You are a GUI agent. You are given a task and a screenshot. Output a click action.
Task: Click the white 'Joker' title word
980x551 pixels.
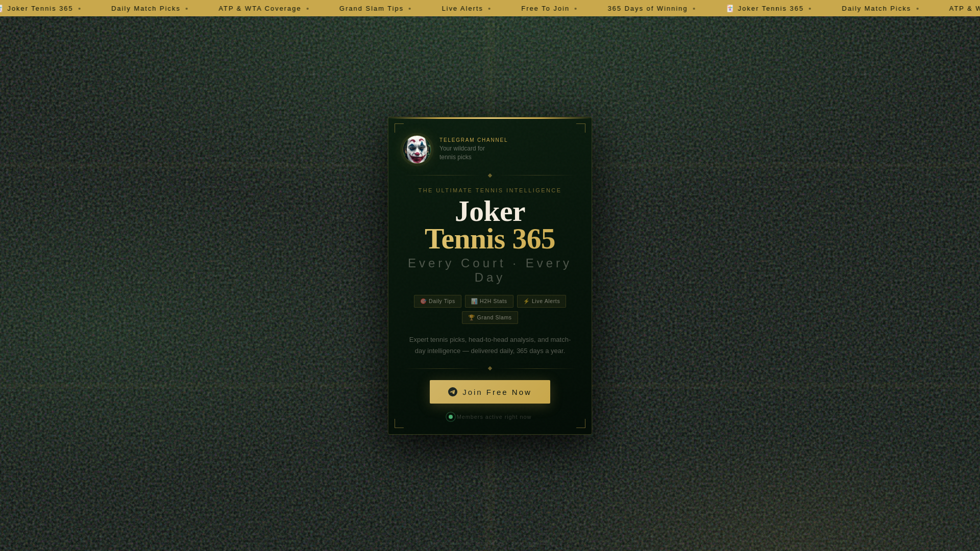coord(489,211)
